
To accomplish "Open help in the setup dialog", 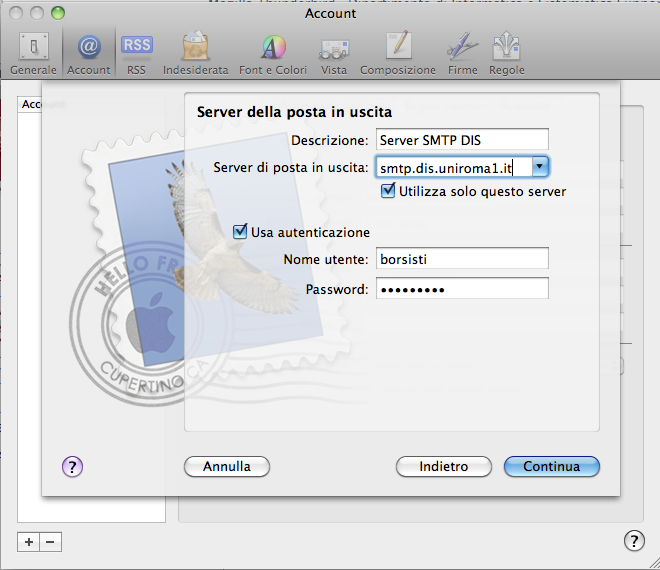I will pyautogui.click(x=72, y=466).
